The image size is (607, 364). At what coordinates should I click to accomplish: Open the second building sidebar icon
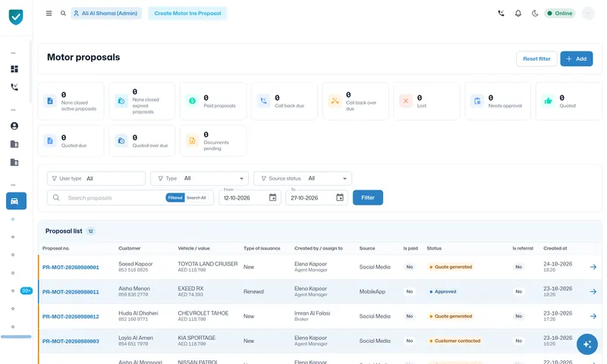coord(14,162)
